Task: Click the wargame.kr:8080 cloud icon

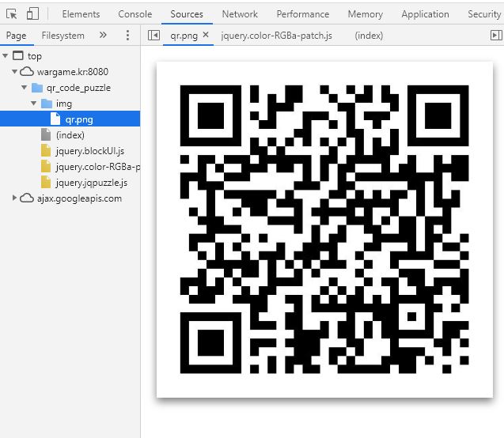Action: 27,71
